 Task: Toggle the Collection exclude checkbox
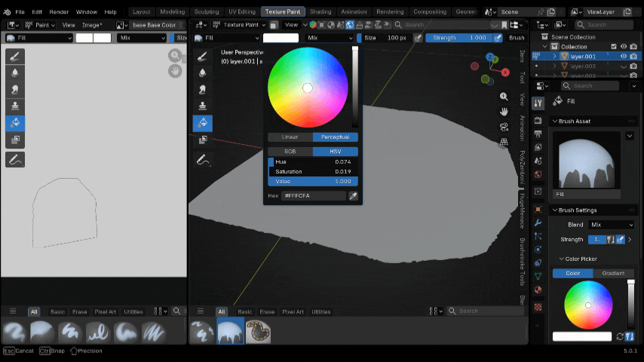614,47
